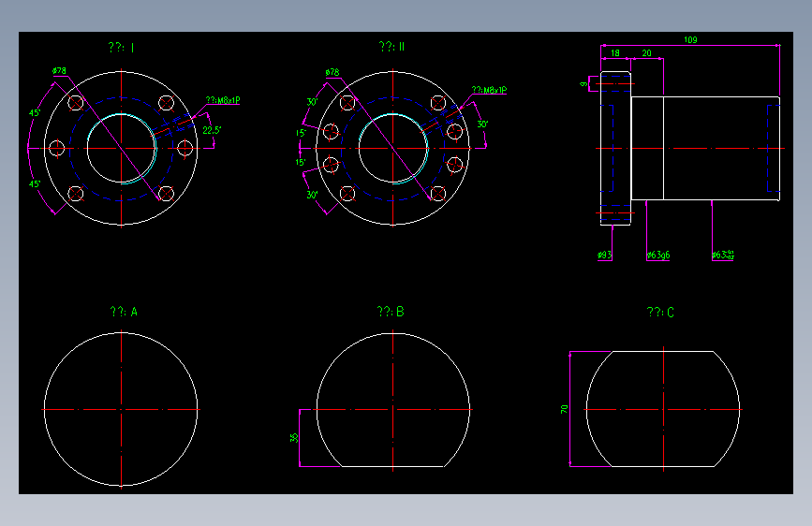Pick the upper 45° angle in view I

pyautogui.click(x=35, y=113)
